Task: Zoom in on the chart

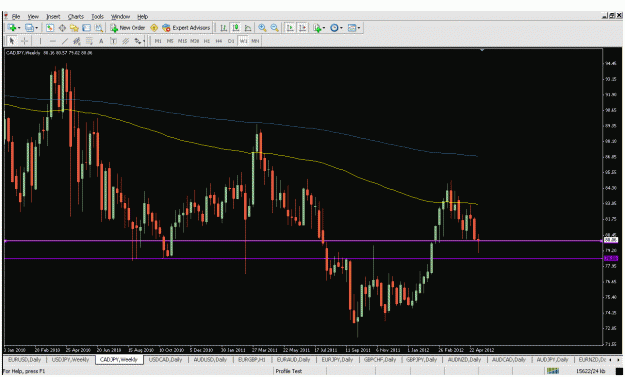Action: click(x=262, y=28)
